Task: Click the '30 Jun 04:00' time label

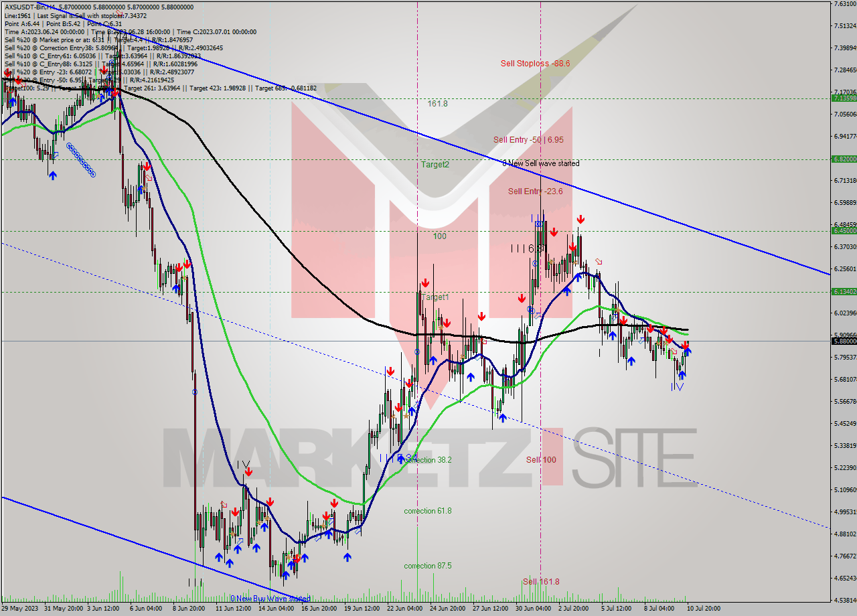Action: (532, 609)
